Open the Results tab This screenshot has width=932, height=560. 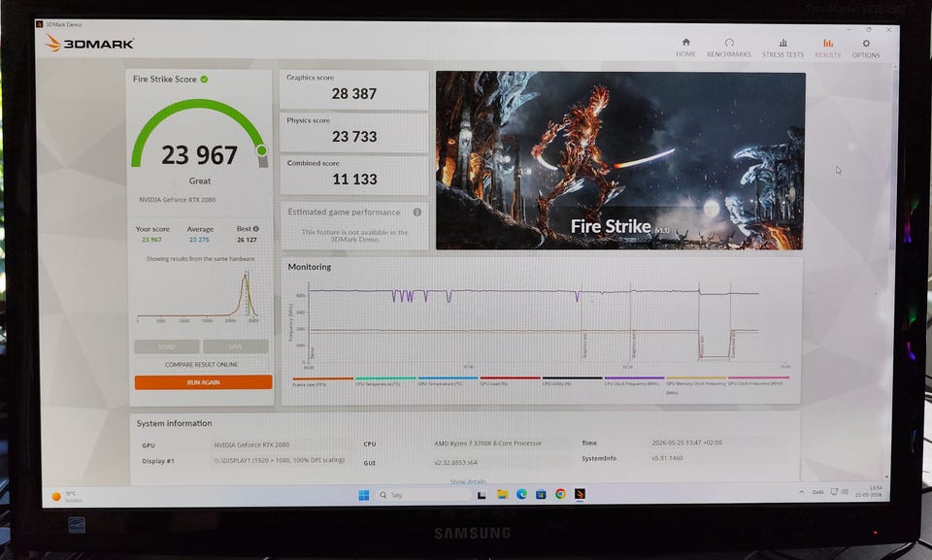827,49
